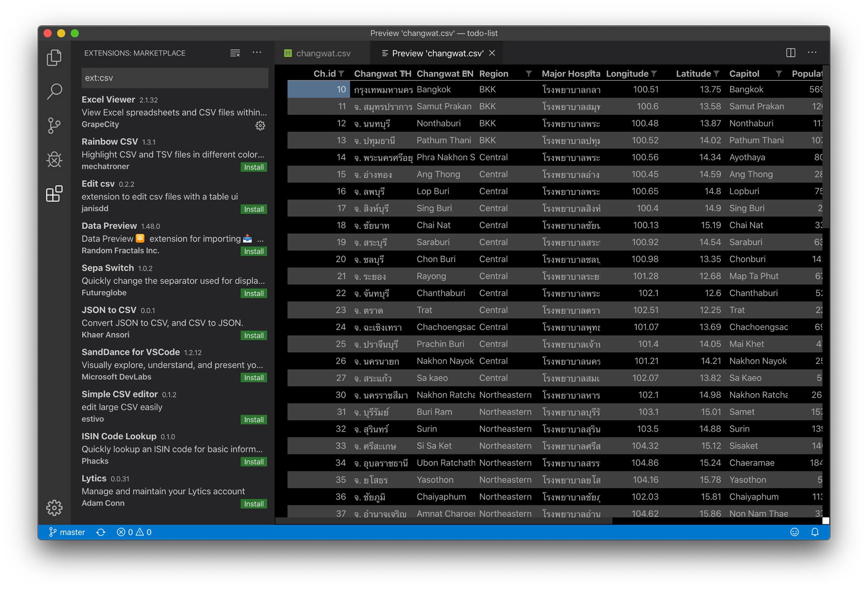
Task: Click the synchronize changes icon in status bar
Action: tap(101, 532)
